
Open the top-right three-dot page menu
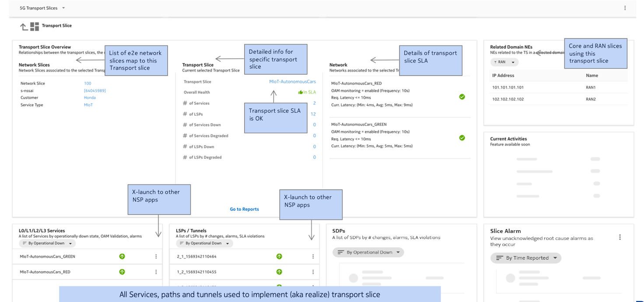625,8
